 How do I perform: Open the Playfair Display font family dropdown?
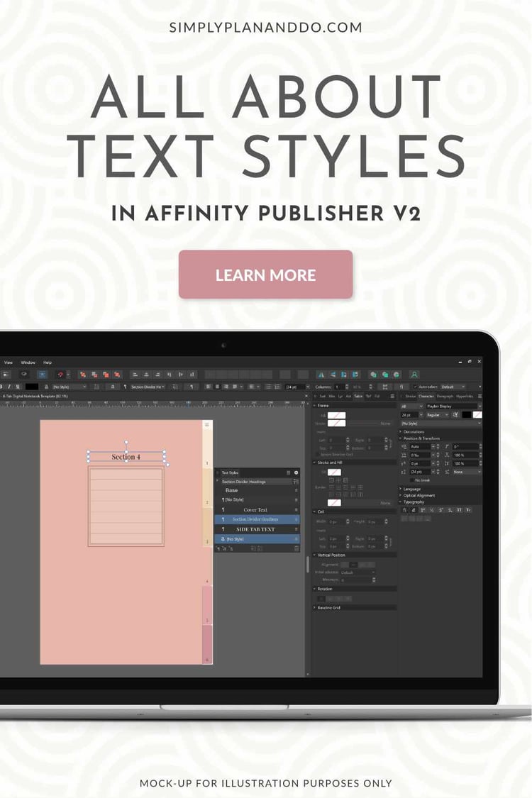(x=453, y=406)
